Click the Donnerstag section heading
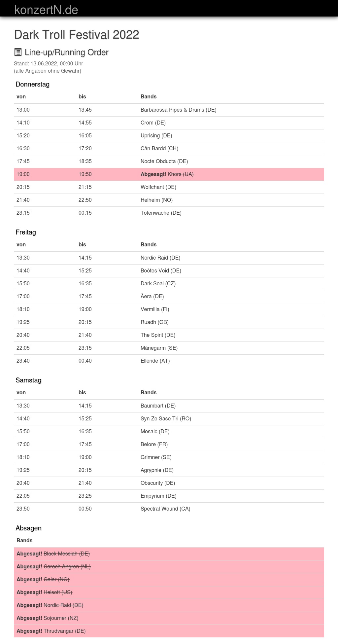 (x=32, y=84)
